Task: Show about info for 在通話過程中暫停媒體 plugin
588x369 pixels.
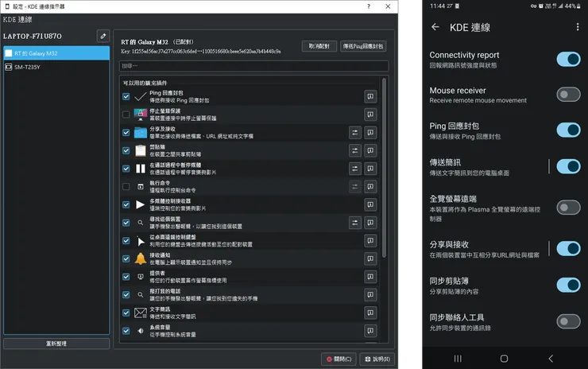Action: click(x=370, y=169)
